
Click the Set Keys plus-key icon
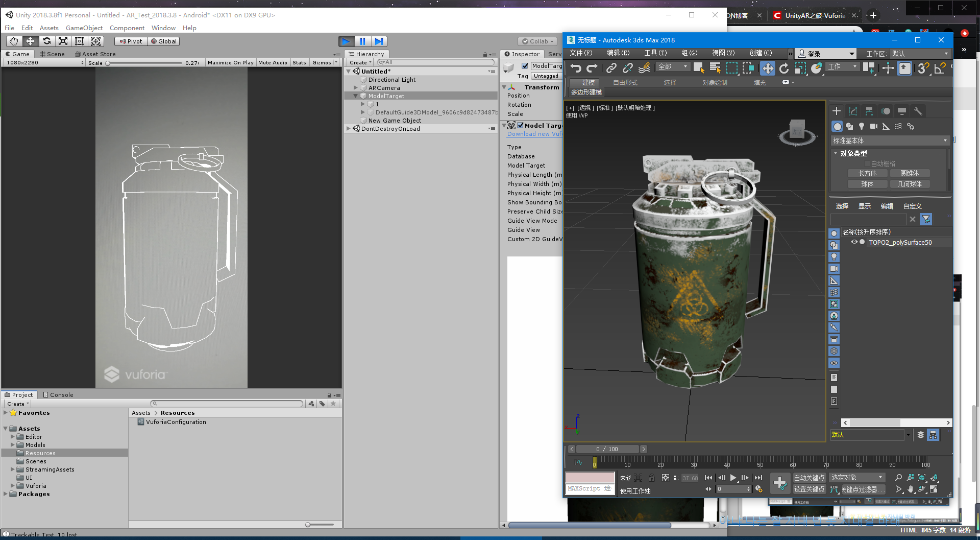click(779, 483)
